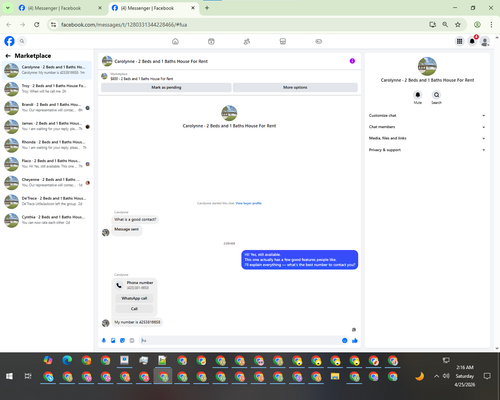
Task: Open the purple conversation information icon
Action: pos(352,61)
